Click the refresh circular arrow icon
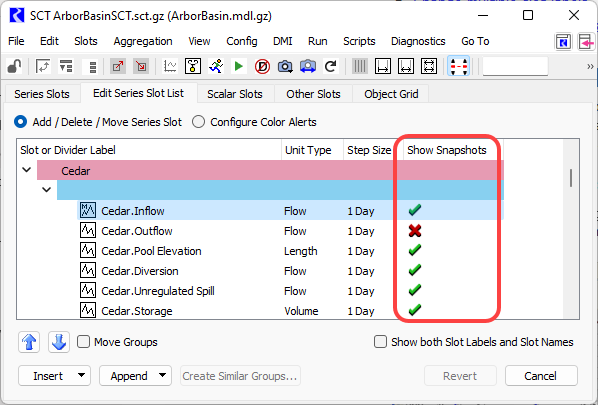Viewport: 598px width, 405px height. point(331,66)
